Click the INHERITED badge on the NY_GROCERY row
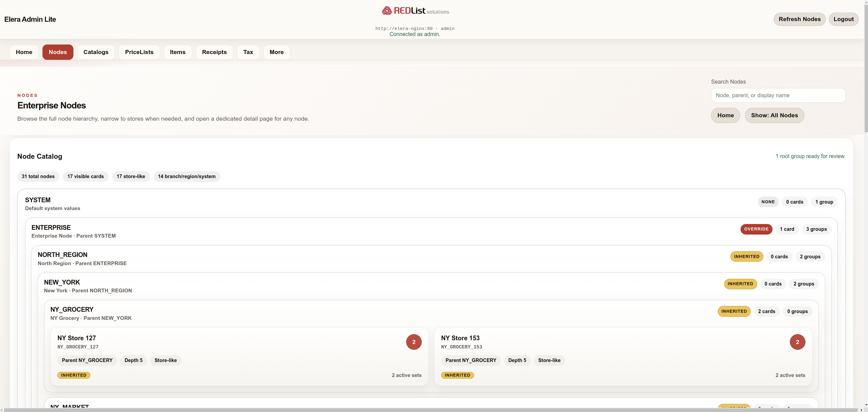The image size is (868, 412). 734,311
